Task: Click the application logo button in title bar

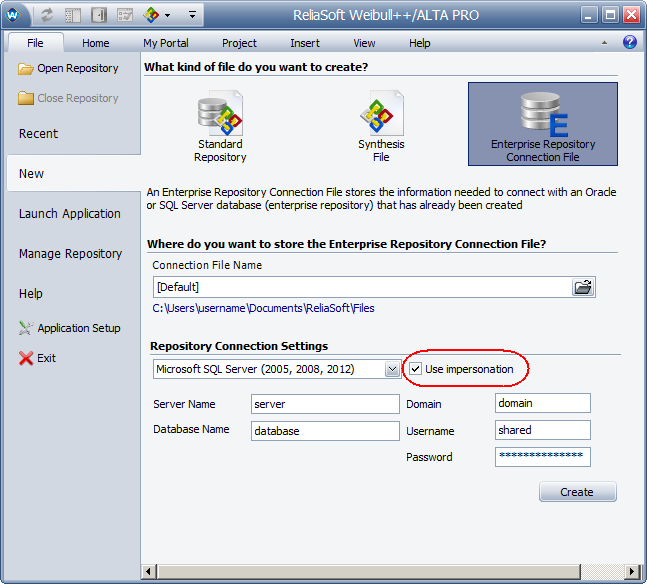Action: [x=13, y=15]
